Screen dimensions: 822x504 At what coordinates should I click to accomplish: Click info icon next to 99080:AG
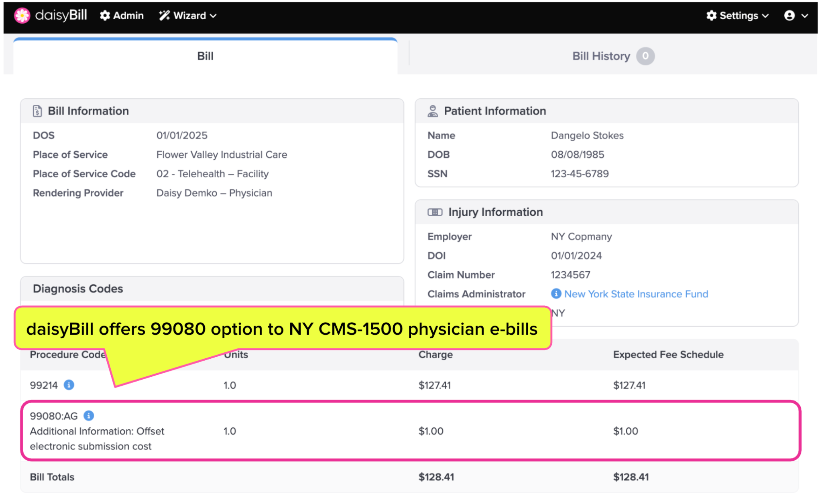tap(89, 415)
